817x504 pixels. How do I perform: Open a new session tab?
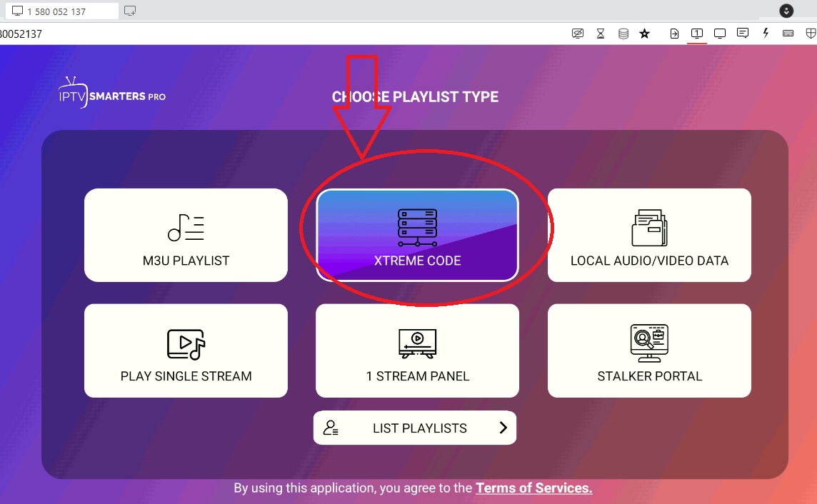130,11
